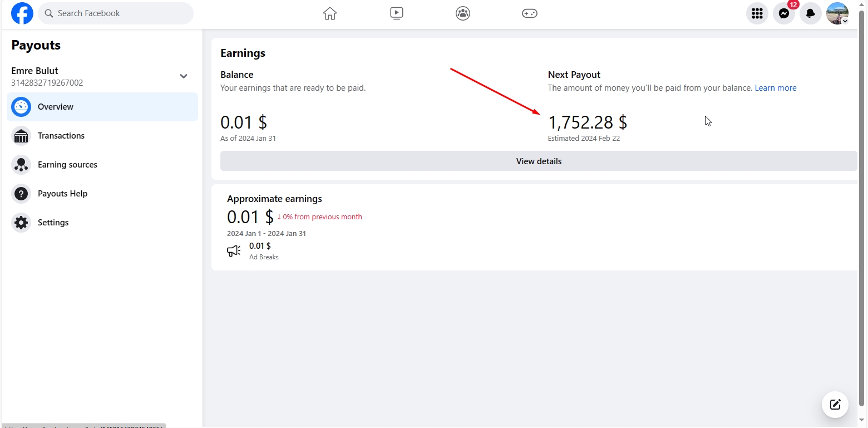Open the Groups icon in top bar
The height and width of the screenshot is (428, 868).
click(x=463, y=13)
